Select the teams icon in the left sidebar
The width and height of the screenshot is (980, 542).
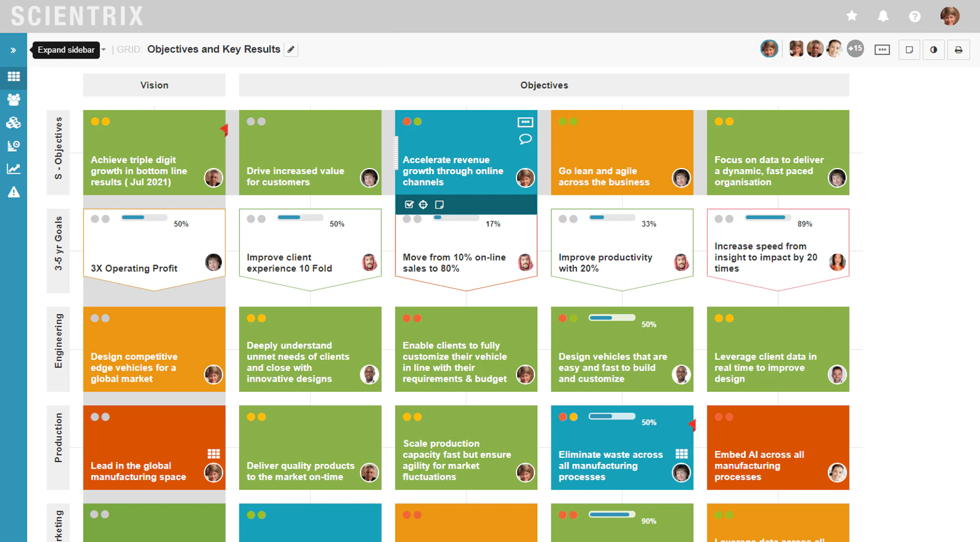tap(14, 99)
